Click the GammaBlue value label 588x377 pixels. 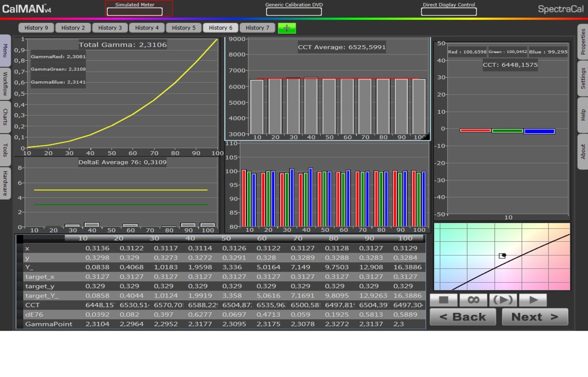58,82
